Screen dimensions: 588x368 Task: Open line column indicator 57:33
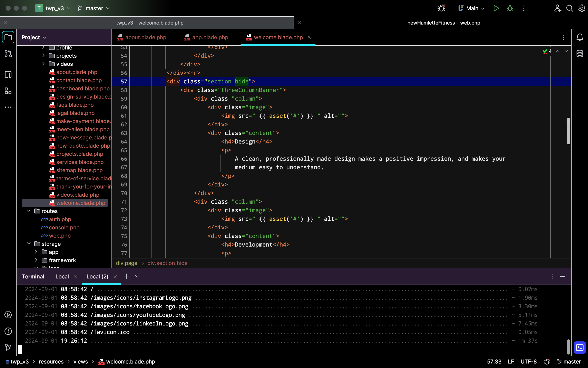494,362
